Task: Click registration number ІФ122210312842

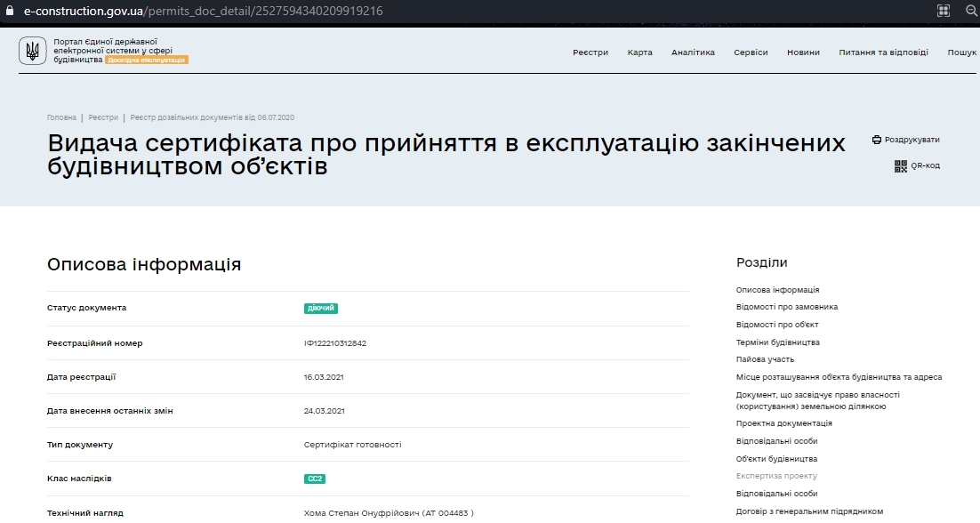Action: click(x=335, y=343)
